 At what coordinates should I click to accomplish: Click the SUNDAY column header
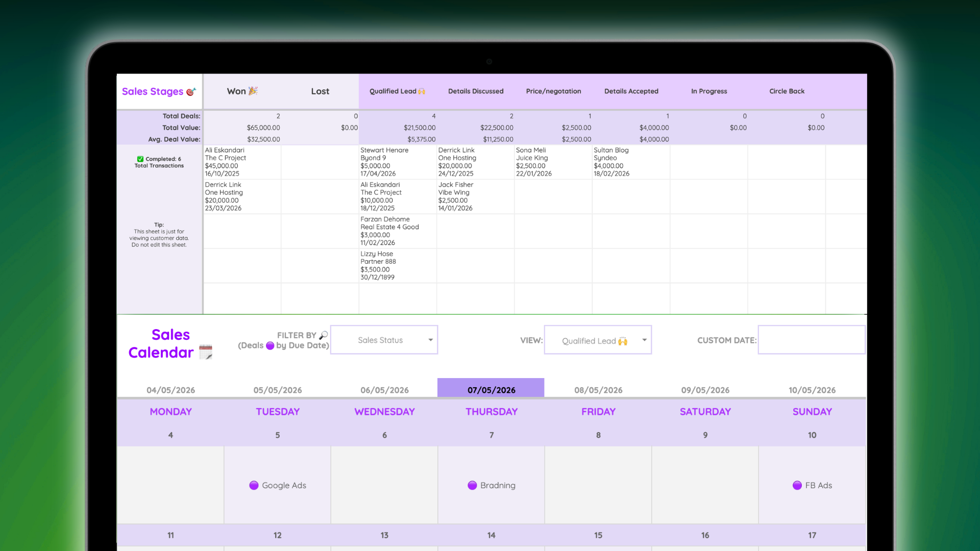812,412
